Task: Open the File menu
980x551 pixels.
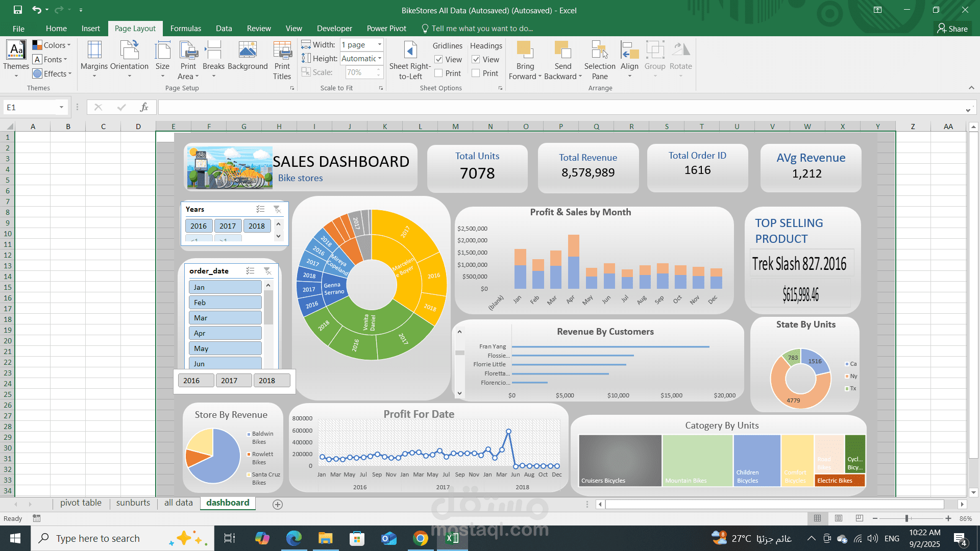Action: pyautogui.click(x=18, y=29)
